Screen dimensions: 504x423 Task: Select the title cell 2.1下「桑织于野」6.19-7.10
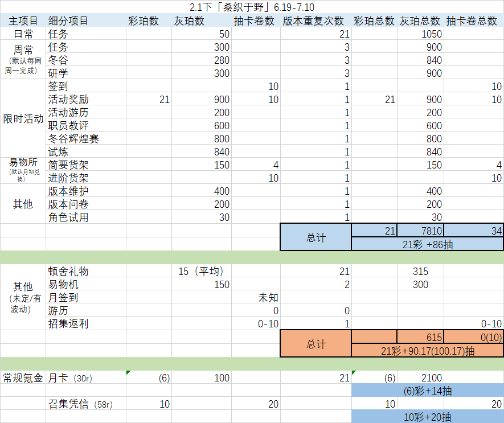pyautogui.click(x=252, y=7)
